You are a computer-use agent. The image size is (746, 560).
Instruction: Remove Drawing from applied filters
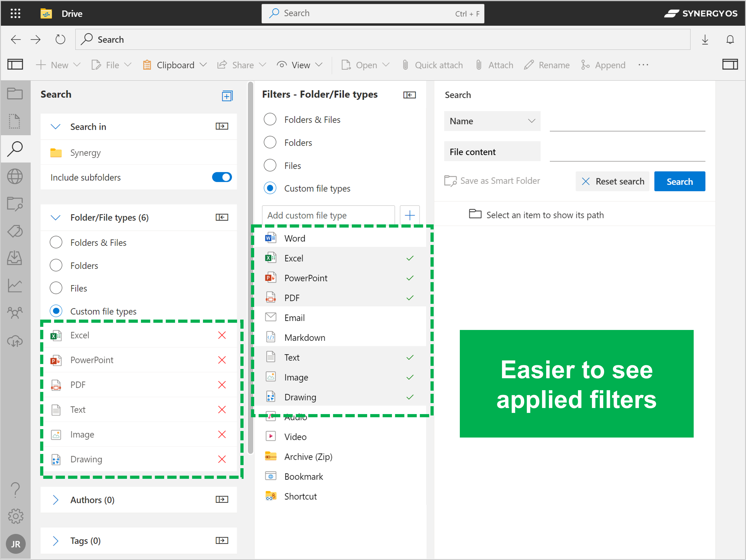(x=222, y=459)
